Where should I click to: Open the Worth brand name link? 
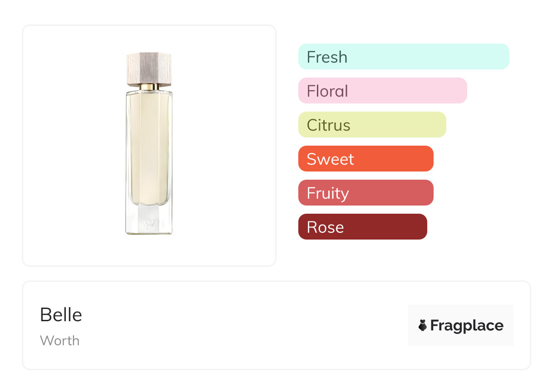pyautogui.click(x=59, y=341)
